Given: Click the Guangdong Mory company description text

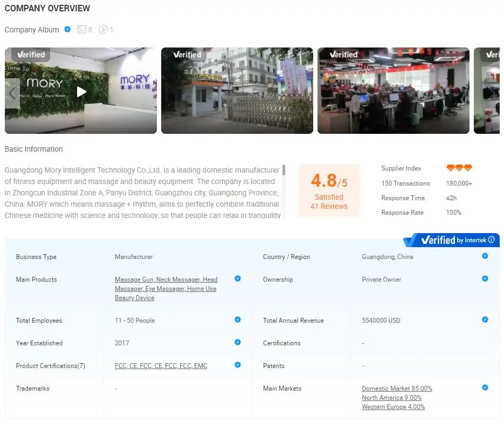Looking at the screenshot, I should tap(142, 193).
